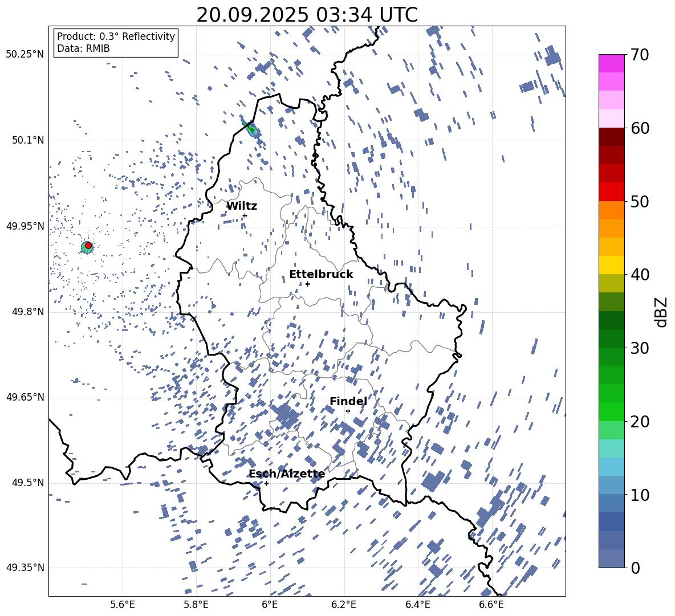Screen dimensions: 675x616
Task: Click the 50.25°N latitude tick label
Action: coord(25,55)
